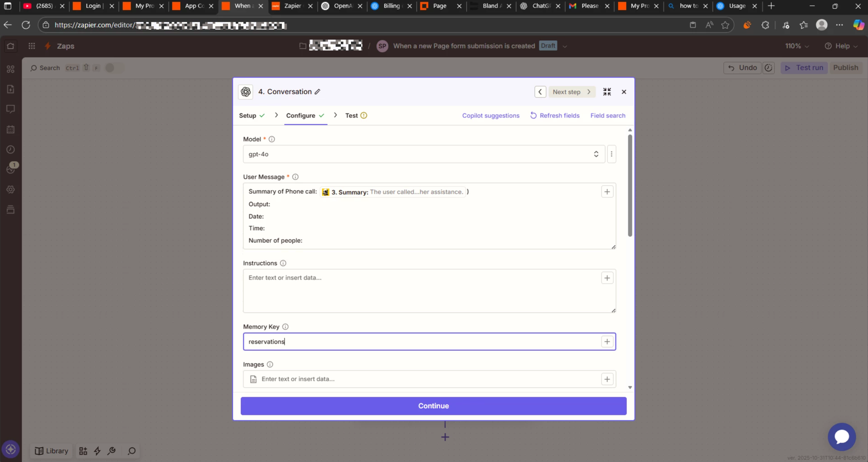Add a step with plus below panel

tap(445, 437)
